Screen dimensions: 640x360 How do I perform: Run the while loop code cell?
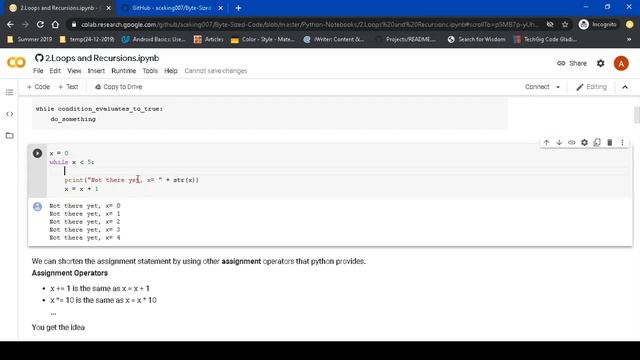37,153
